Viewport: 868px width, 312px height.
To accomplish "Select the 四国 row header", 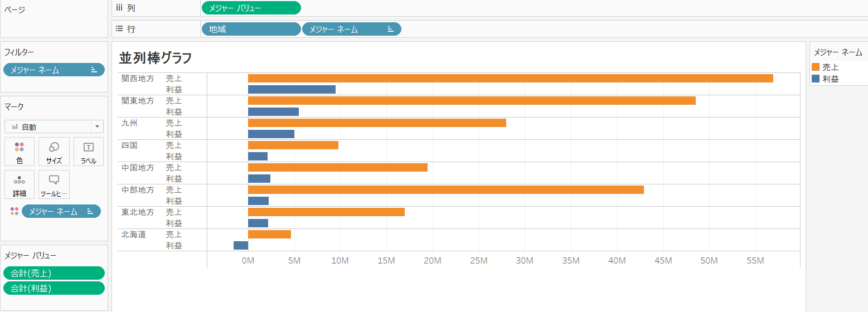I will (x=129, y=145).
